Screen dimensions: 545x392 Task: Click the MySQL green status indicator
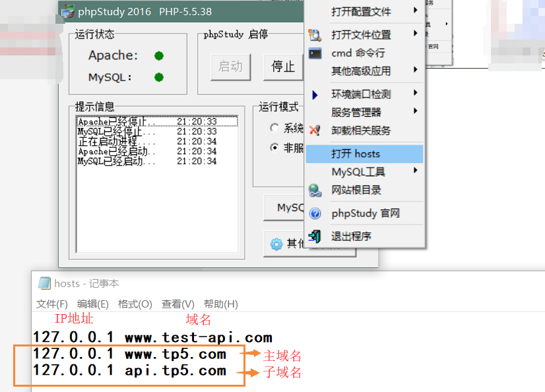(159, 77)
